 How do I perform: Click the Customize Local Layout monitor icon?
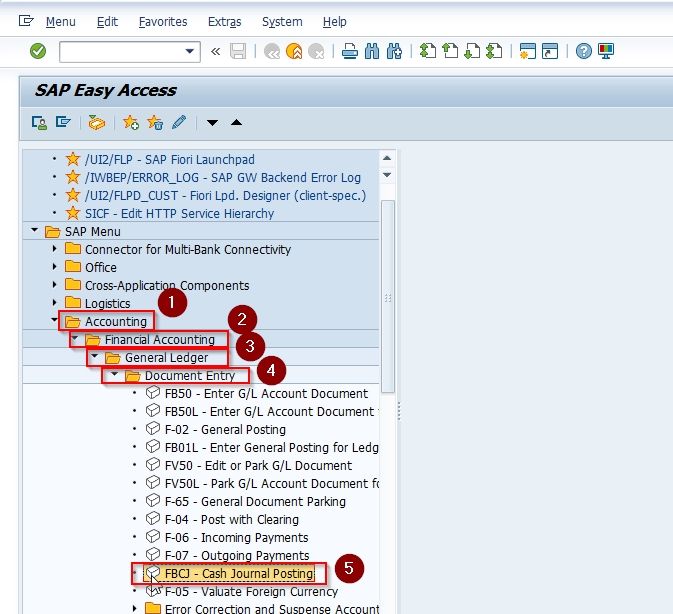point(606,51)
